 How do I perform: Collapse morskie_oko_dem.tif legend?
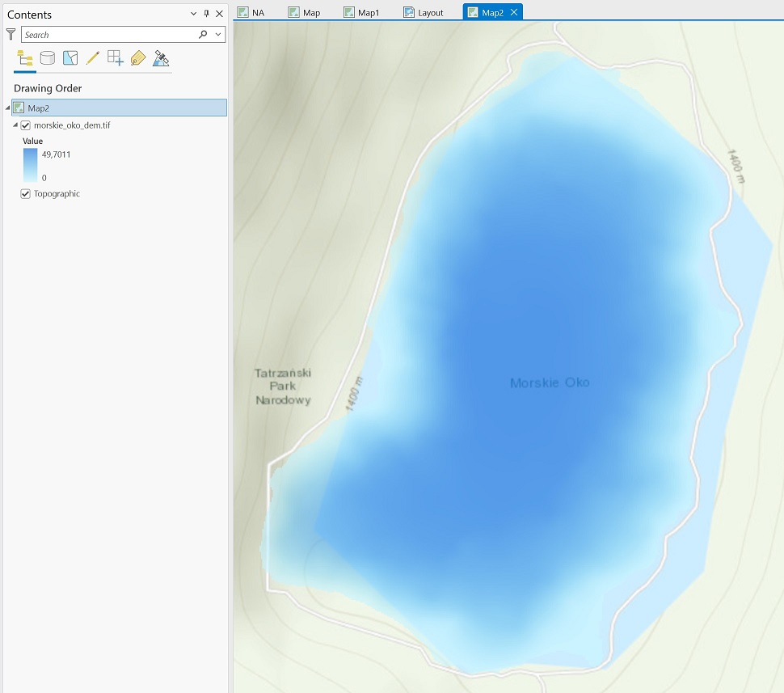click(15, 125)
